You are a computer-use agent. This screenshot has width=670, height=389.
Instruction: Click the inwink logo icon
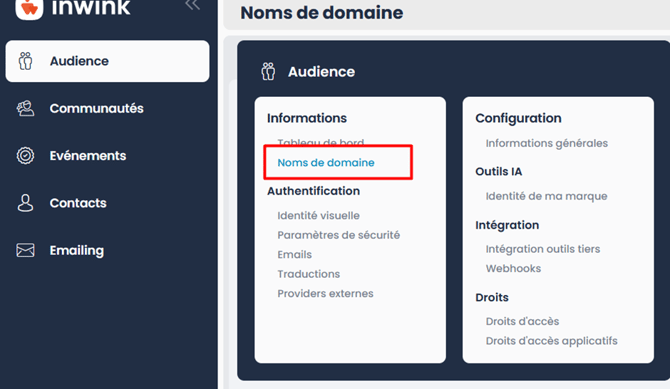tap(29, 9)
